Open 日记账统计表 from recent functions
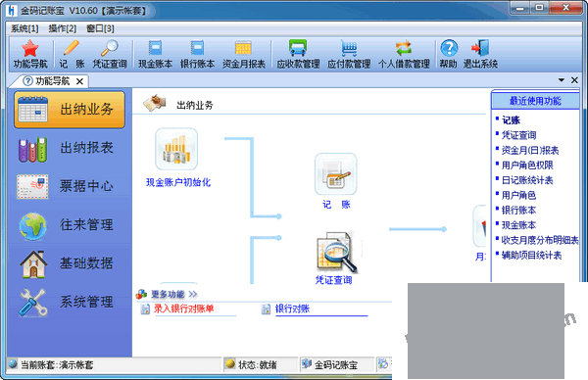 pos(527,180)
